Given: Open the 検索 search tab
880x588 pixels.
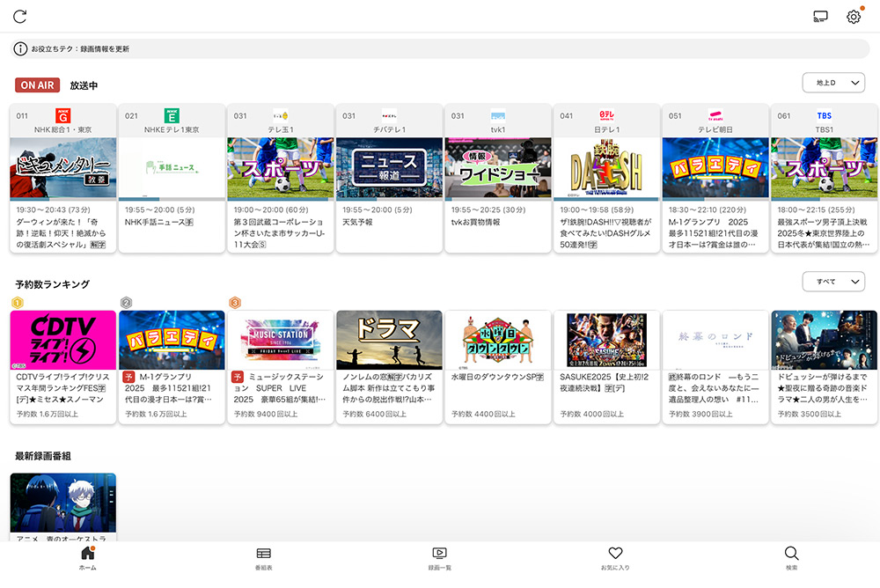Looking at the screenshot, I should (x=791, y=557).
